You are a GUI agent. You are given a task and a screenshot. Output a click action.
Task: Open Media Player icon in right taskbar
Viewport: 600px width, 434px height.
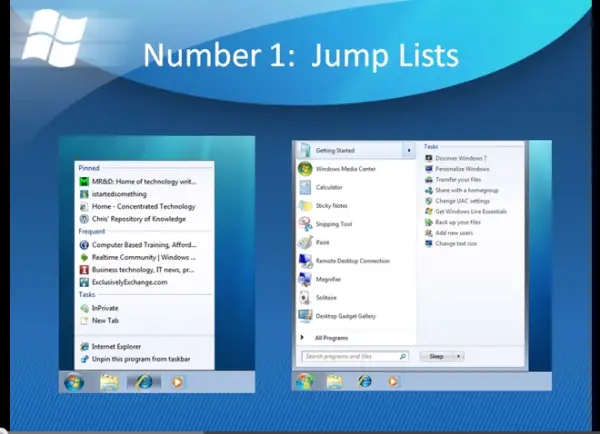(393, 381)
